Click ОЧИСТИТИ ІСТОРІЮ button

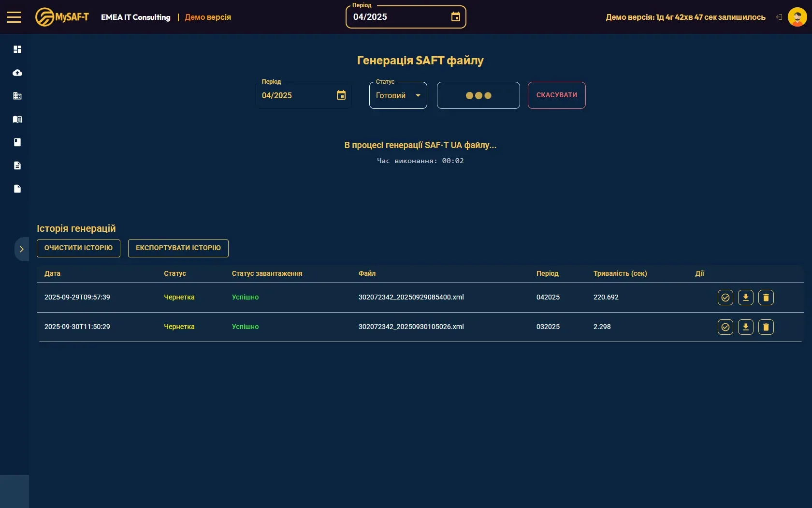point(78,248)
